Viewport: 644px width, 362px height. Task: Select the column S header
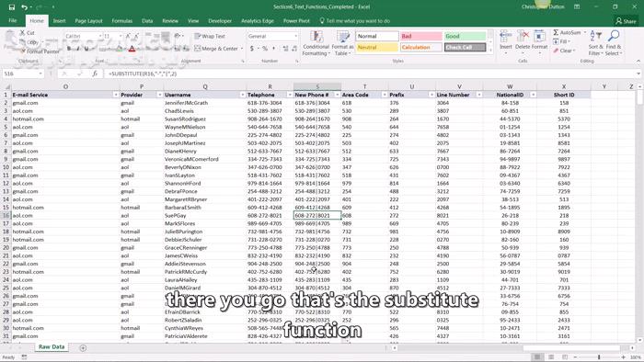(x=317, y=86)
